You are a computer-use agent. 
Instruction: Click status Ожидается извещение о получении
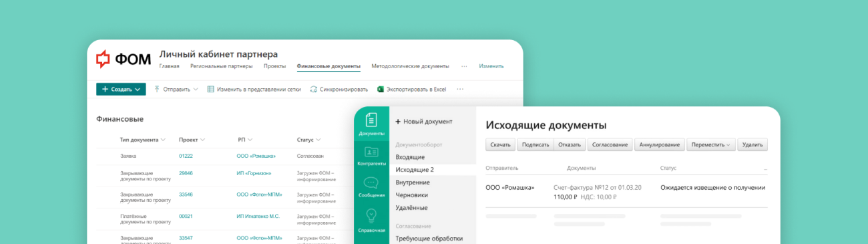[712, 188]
